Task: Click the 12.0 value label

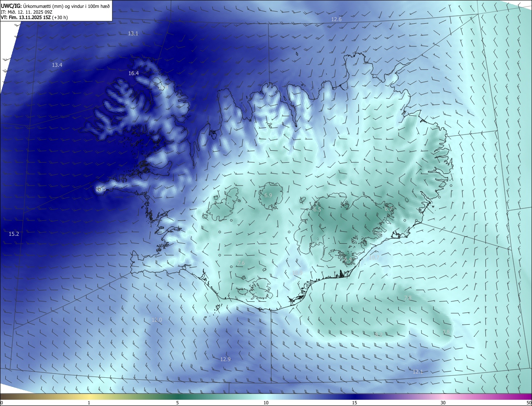Action: 157,320
